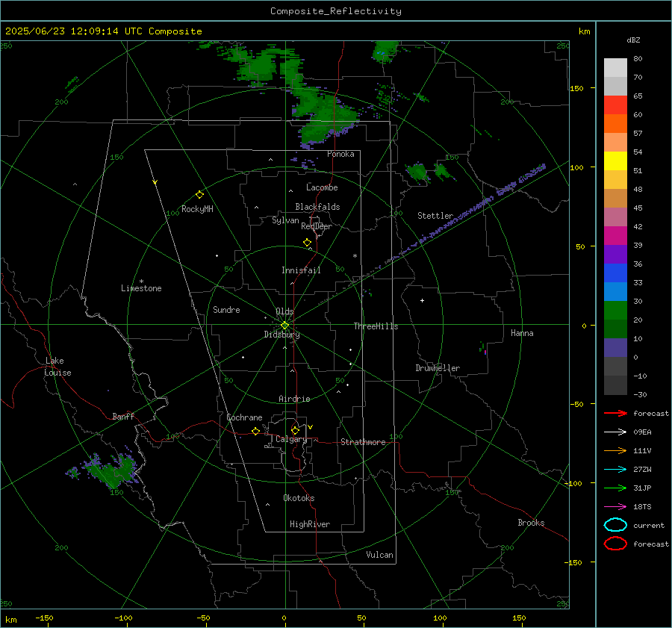This screenshot has width=672, height=628.
Task: Select the magenta dBZ legend swatch
Action: click(615, 236)
